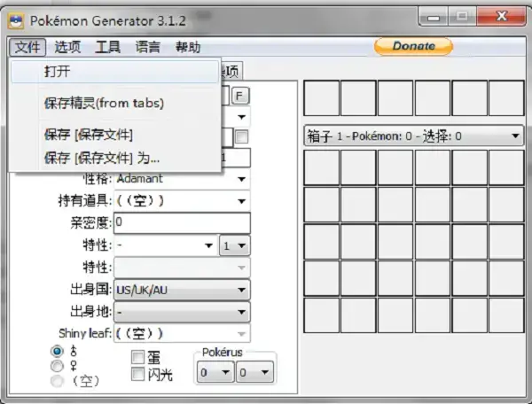Minimize the Pokémon Generator window
Viewport: 532px width, 404px height.
[x=434, y=17]
